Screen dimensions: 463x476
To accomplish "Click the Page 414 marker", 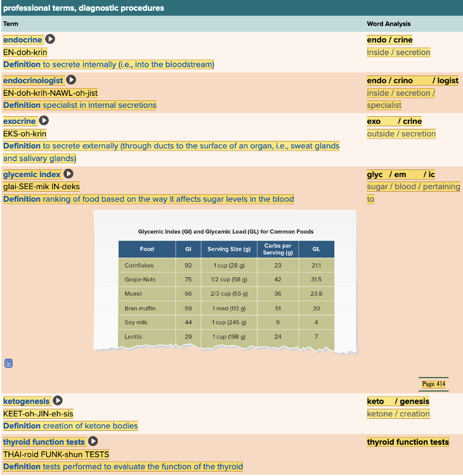I will pyautogui.click(x=433, y=384).
